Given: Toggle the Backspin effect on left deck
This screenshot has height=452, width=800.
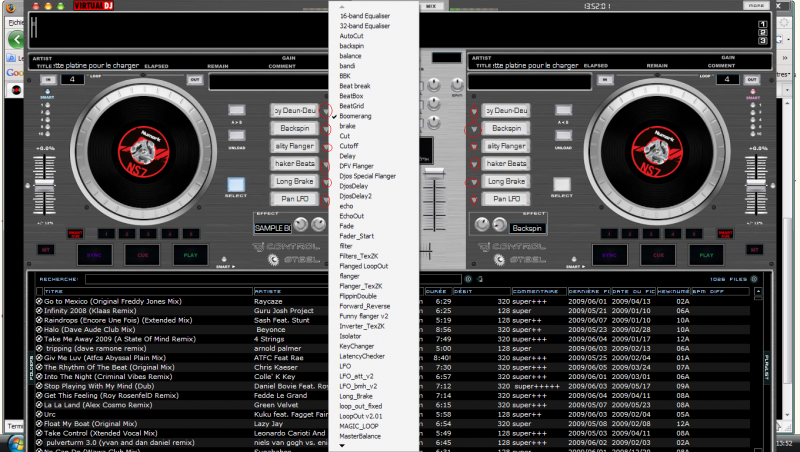Looking at the screenshot, I should tap(294, 128).
